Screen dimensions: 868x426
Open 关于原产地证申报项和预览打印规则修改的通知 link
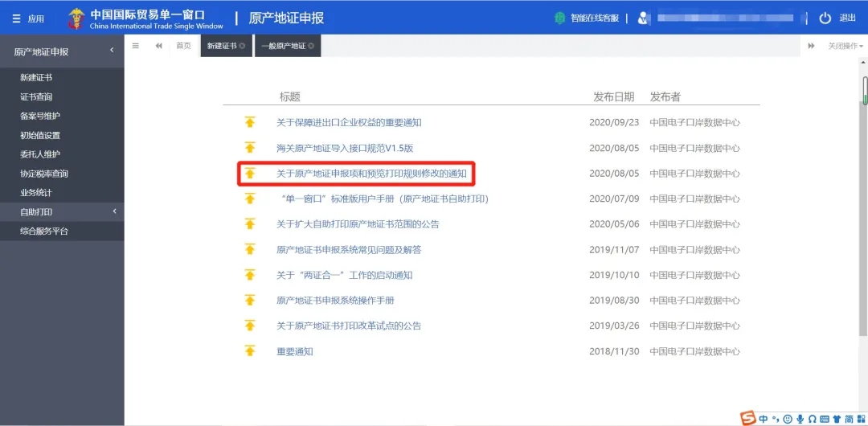click(371, 174)
